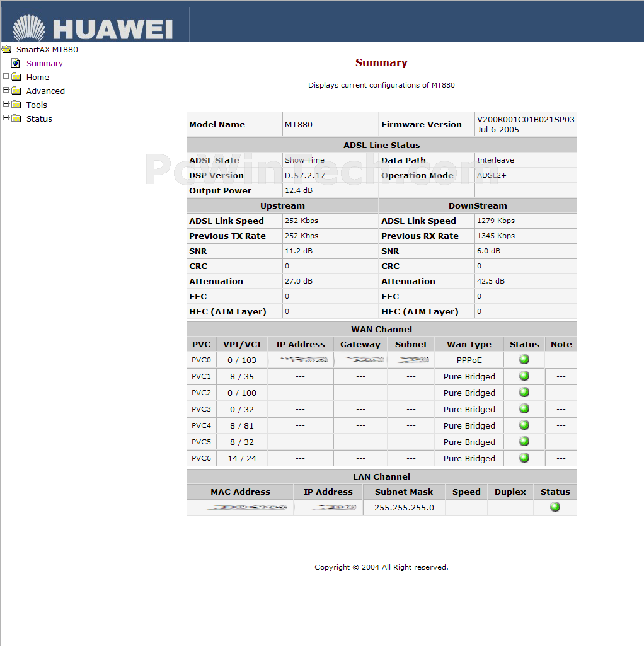Click the 0 / 103 VPI/VCI cell
Image resolution: width=644 pixels, height=646 pixels.
[x=242, y=360]
